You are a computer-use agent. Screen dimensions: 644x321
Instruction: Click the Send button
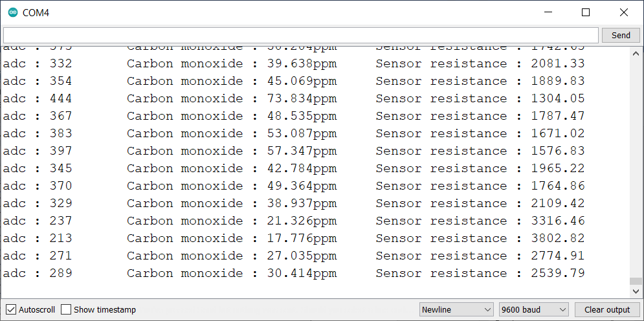click(x=621, y=36)
